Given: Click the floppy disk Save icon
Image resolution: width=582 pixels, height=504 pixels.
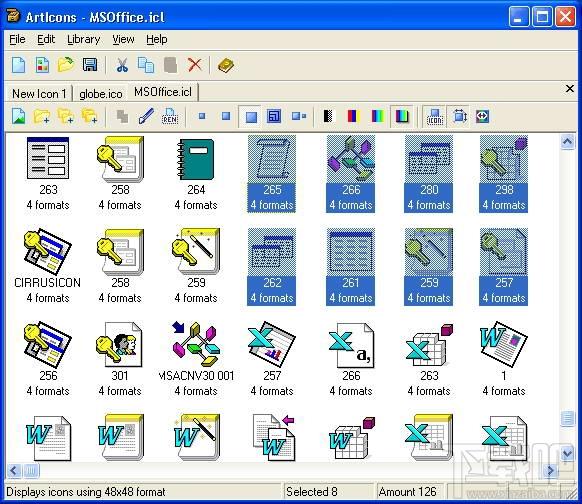Looking at the screenshot, I should pos(90,65).
